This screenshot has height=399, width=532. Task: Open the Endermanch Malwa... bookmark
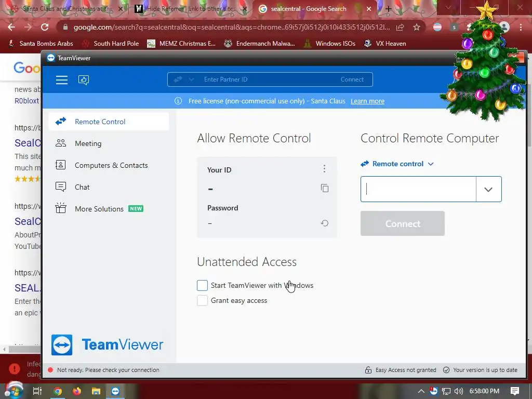point(260,44)
